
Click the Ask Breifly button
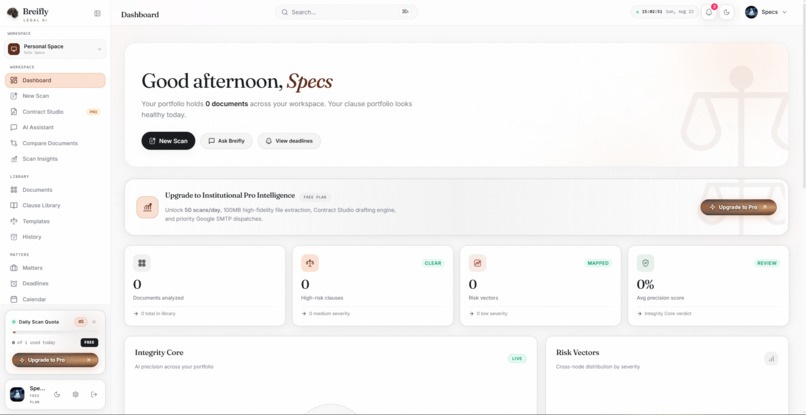226,141
